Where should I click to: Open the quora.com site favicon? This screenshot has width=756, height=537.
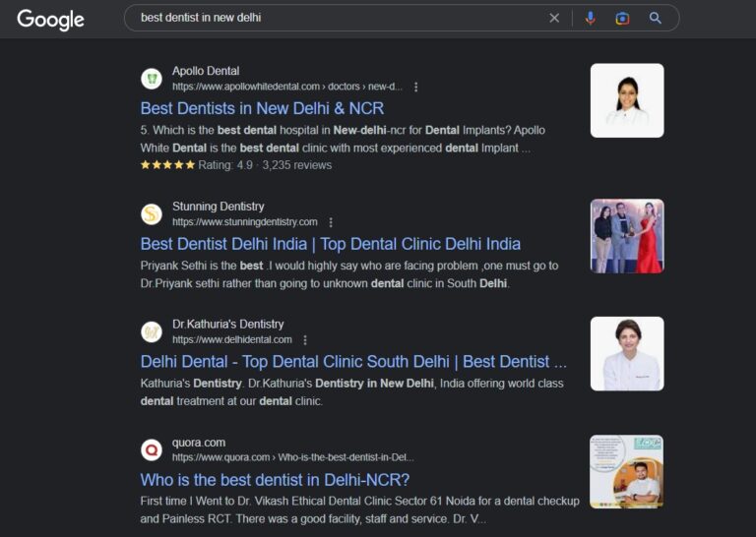click(152, 449)
